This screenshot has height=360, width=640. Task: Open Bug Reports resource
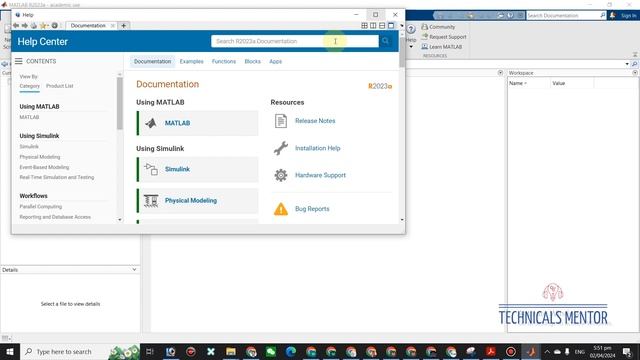click(x=312, y=209)
